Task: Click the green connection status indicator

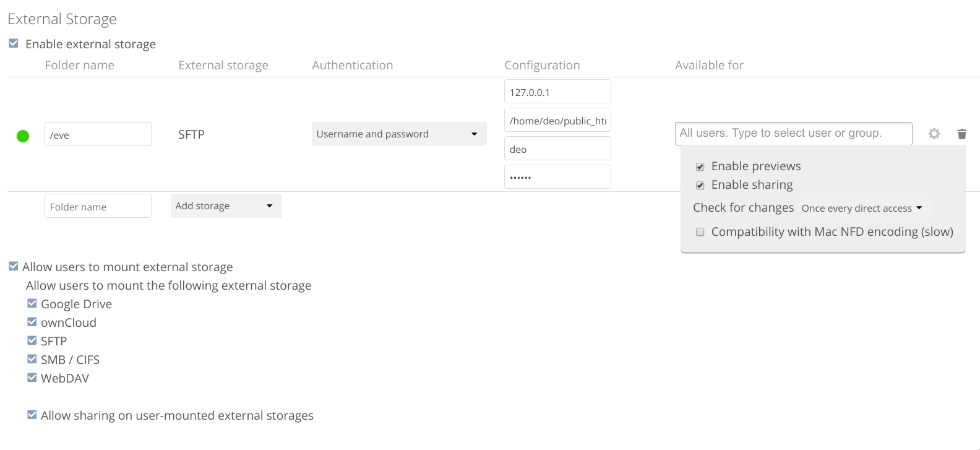Action: pyautogui.click(x=23, y=136)
